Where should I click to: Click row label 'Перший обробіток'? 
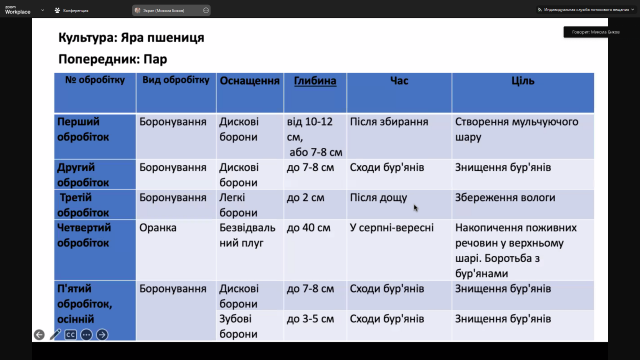tap(95, 136)
